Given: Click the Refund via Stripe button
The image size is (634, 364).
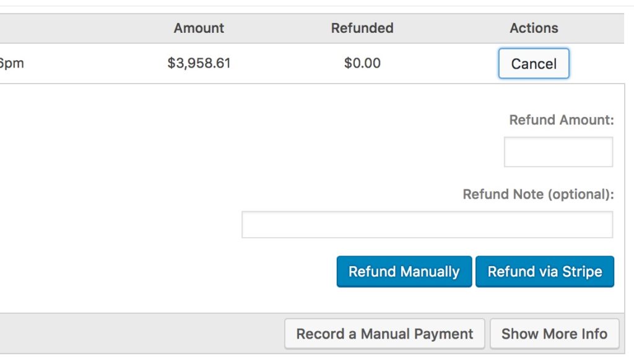Looking at the screenshot, I should pyautogui.click(x=544, y=272).
